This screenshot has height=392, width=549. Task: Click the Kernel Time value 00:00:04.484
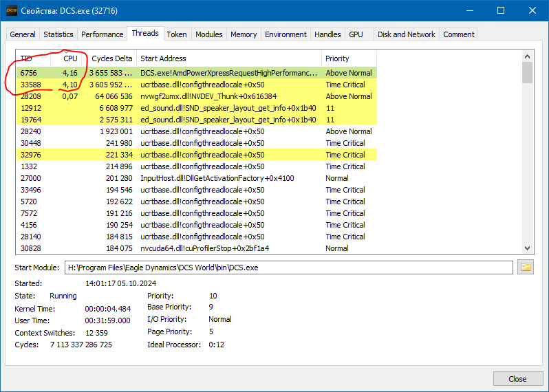107,309
